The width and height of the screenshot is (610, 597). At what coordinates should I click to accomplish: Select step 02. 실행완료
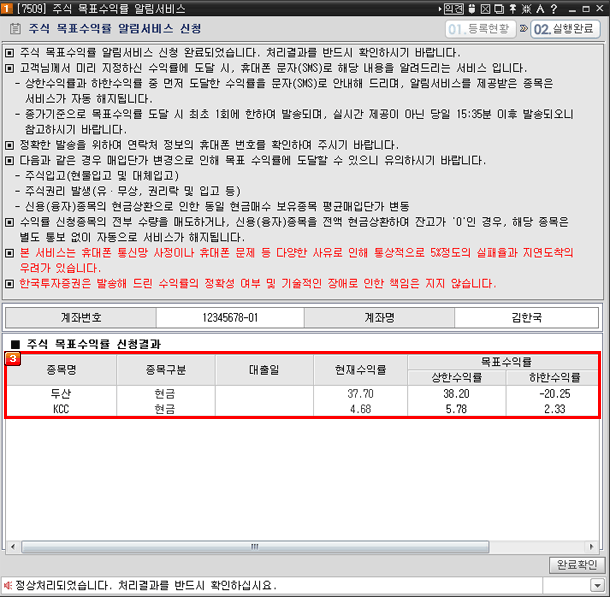point(565,29)
